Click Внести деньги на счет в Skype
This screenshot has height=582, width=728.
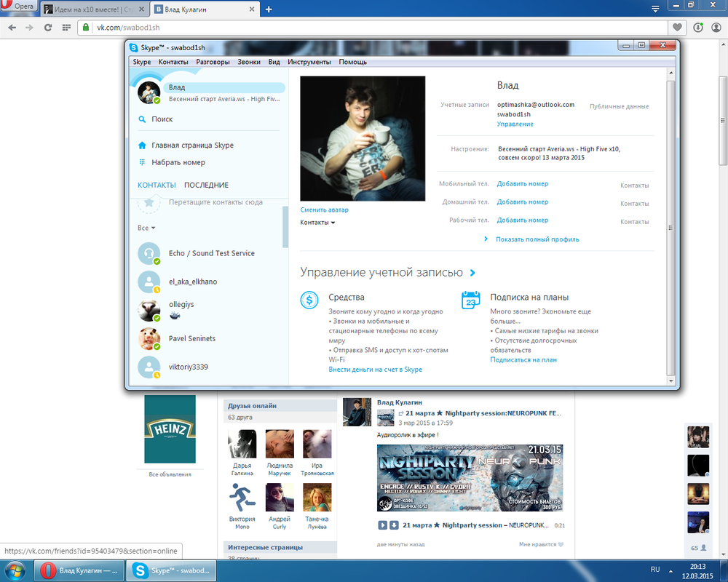(x=375, y=370)
